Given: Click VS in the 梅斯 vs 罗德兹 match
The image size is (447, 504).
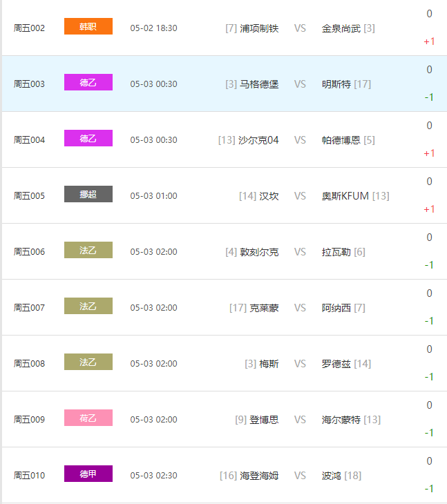Looking at the screenshot, I should coord(300,364).
